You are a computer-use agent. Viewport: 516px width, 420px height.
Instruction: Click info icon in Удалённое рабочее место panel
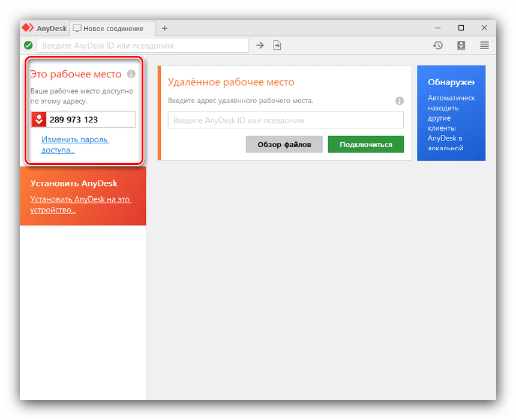coord(400,101)
